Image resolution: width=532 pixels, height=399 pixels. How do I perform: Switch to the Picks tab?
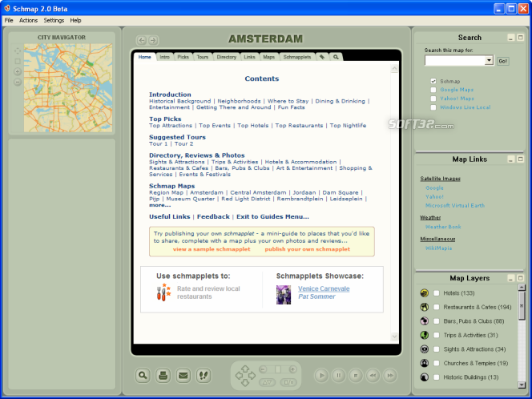click(183, 57)
